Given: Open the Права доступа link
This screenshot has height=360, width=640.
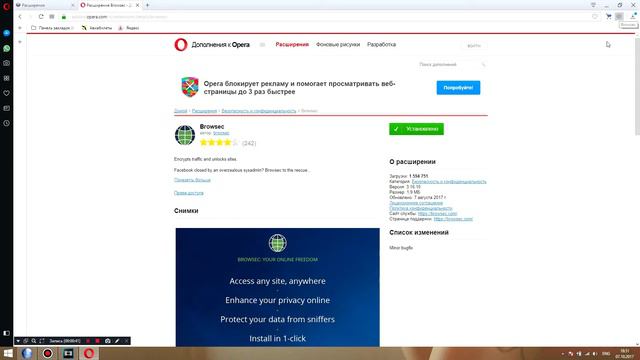Looking at the screenshot, I should pyautogui.click(x=189, y=193).
